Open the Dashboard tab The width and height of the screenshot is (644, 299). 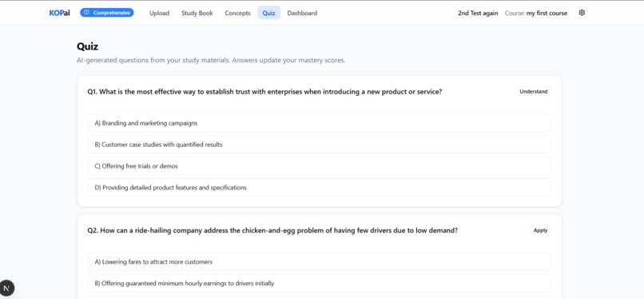tap(302, 13)
